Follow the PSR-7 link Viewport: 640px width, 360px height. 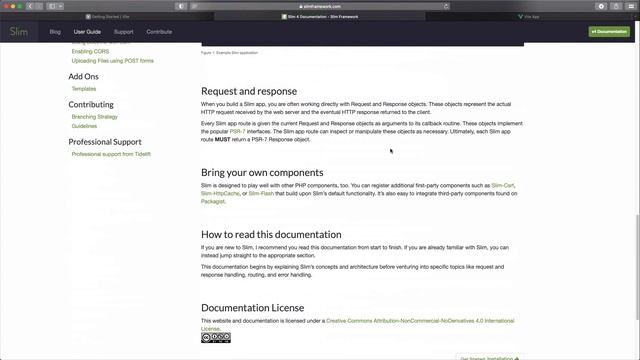click(x=238, y=131)
